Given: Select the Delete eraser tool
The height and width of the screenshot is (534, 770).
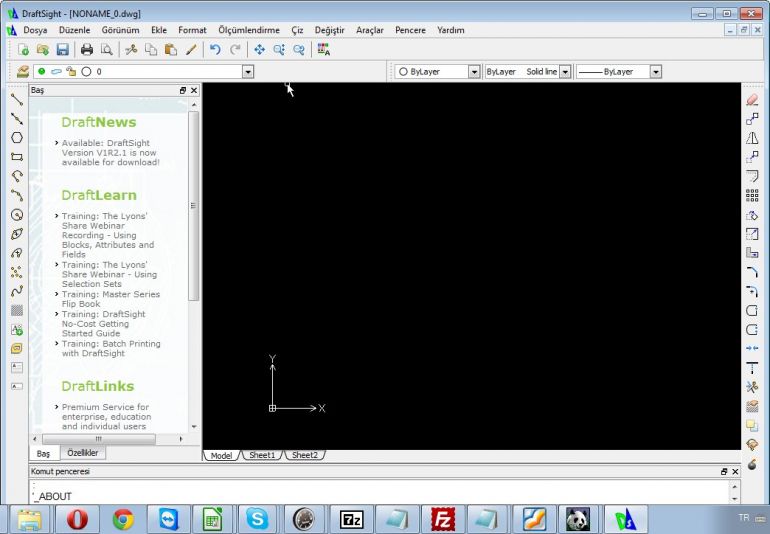Looking at the screenshot, I should coord(752,100).
